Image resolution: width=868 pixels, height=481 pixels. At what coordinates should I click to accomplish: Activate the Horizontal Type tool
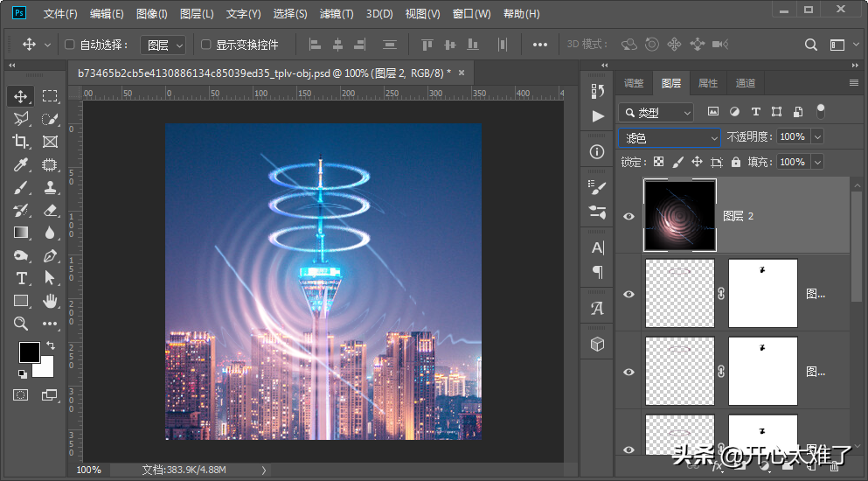point(20,278)
